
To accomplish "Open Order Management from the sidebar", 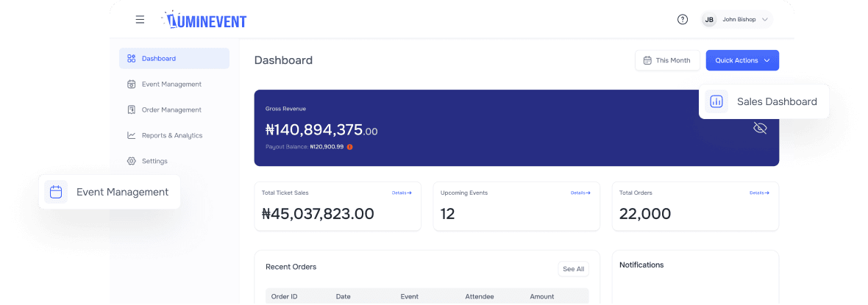I will click(171, 110).
